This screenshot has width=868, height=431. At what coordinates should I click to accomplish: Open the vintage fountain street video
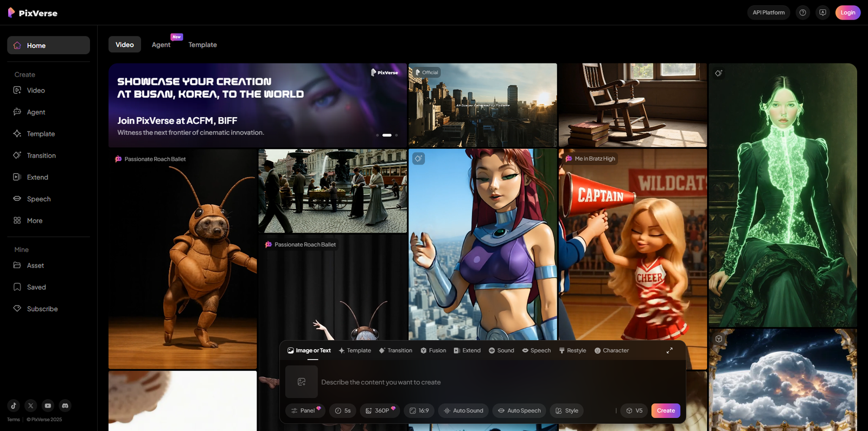[333, 191]
